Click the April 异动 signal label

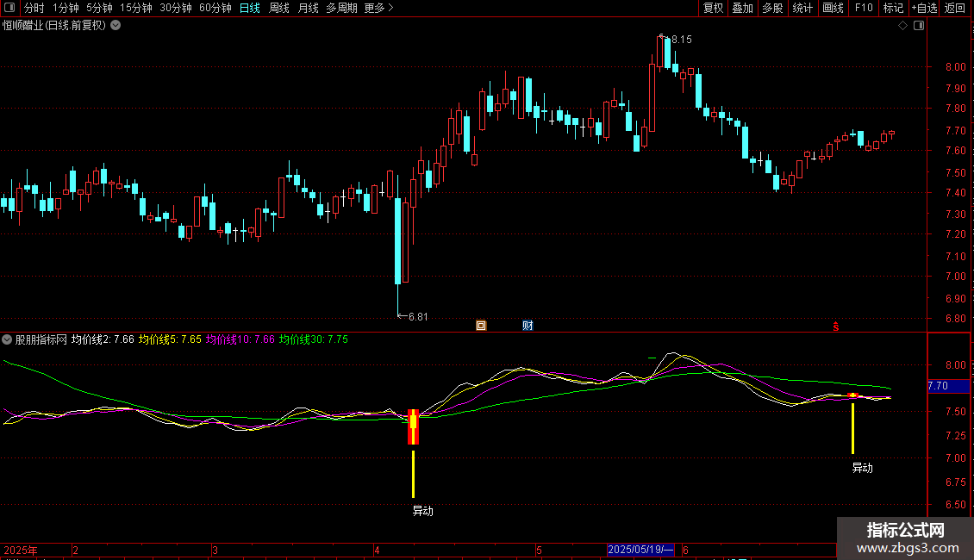423,511
